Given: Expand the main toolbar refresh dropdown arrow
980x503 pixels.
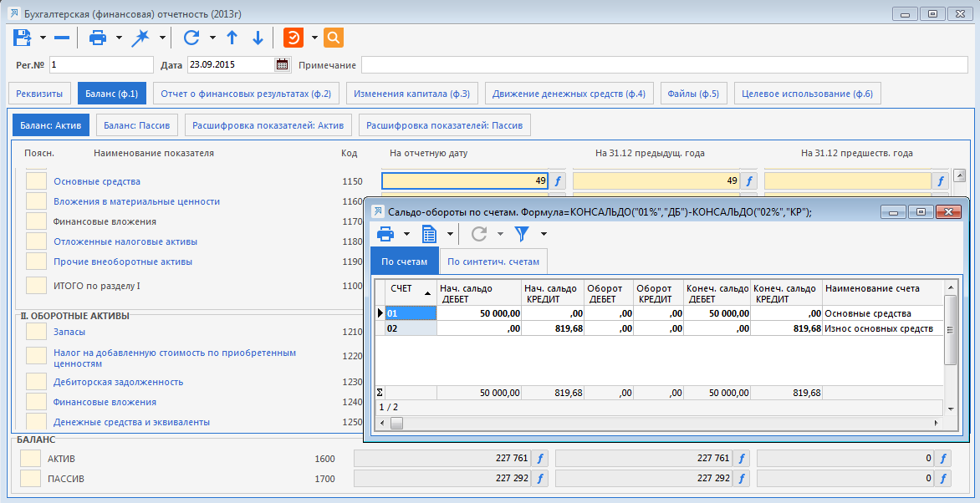Looking at the screenshot, I should point(212,38).
